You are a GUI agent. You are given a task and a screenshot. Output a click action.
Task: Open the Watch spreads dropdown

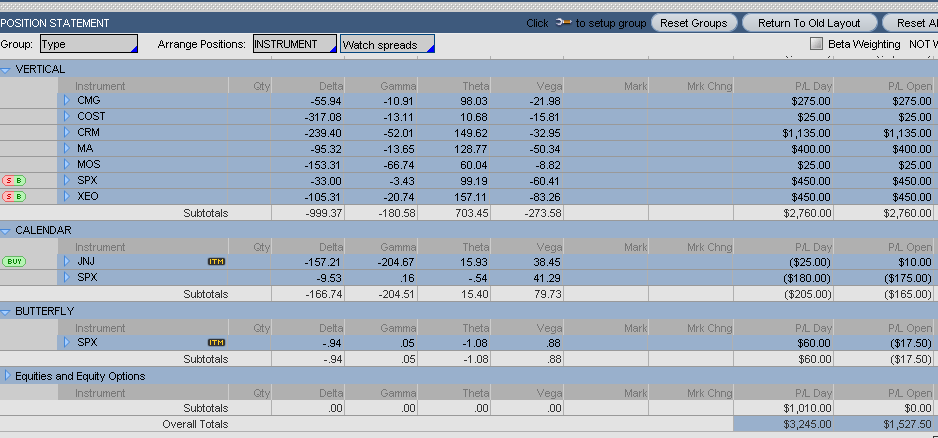(387, 44)
